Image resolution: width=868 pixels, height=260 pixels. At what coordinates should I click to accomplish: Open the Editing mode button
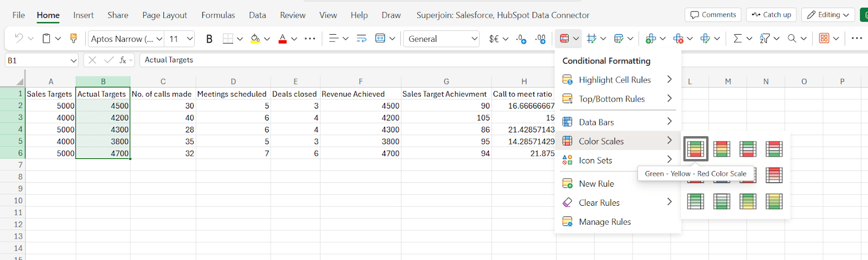828,15
